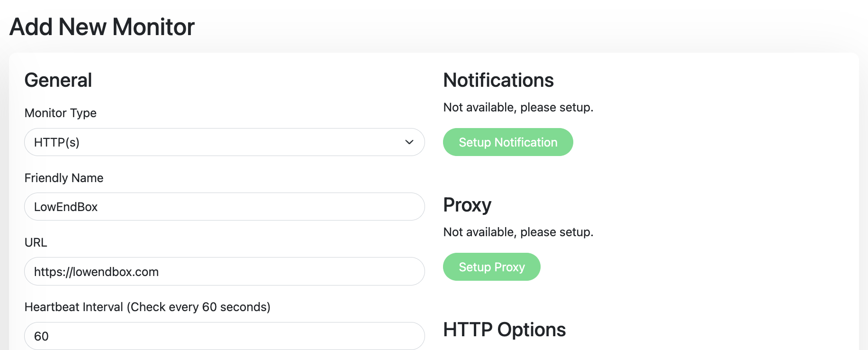Click 'Not available' text under Proxy

click(518, 232)
